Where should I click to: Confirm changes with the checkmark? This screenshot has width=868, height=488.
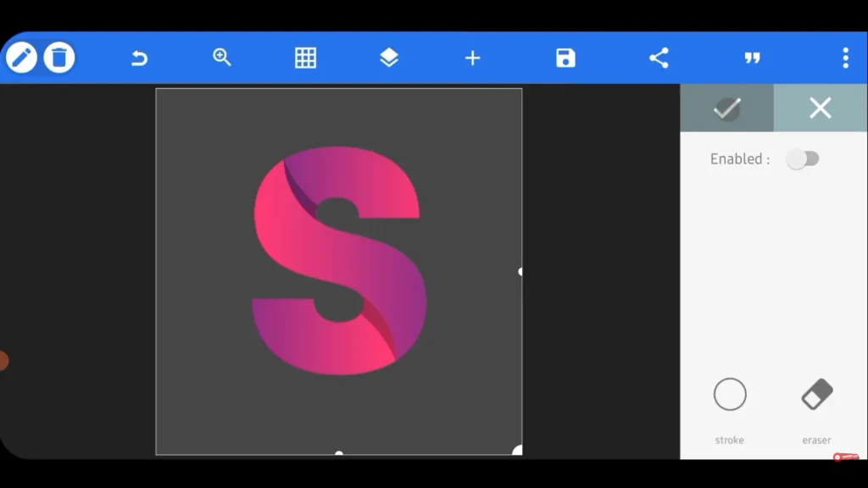coord(727,108)
